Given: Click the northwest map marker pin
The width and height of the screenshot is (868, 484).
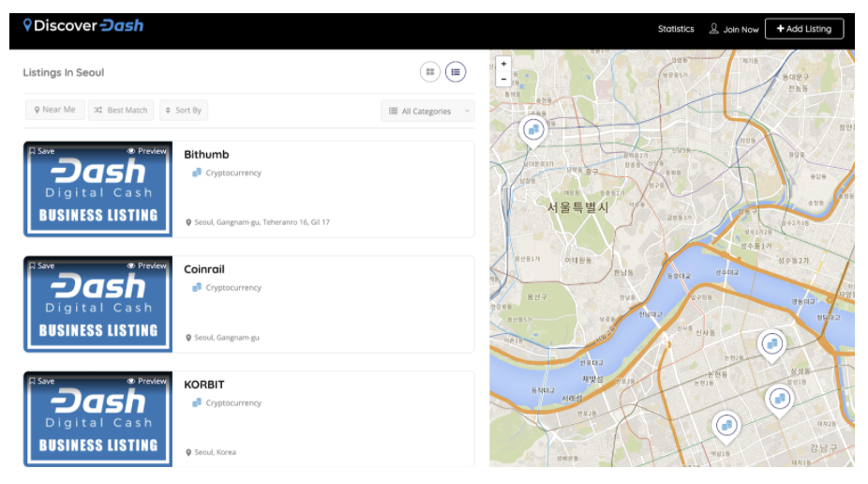Looking at the screenshot, I should (532, 132).
